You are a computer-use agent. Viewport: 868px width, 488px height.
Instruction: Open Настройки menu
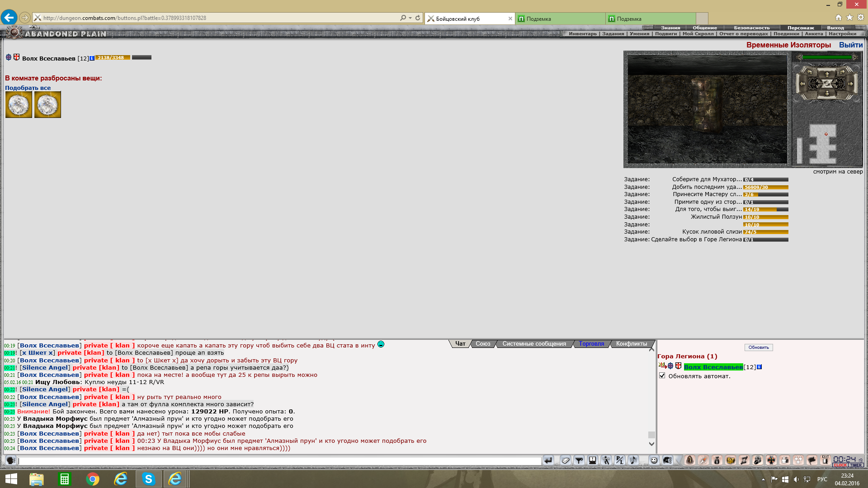[842, 34]
